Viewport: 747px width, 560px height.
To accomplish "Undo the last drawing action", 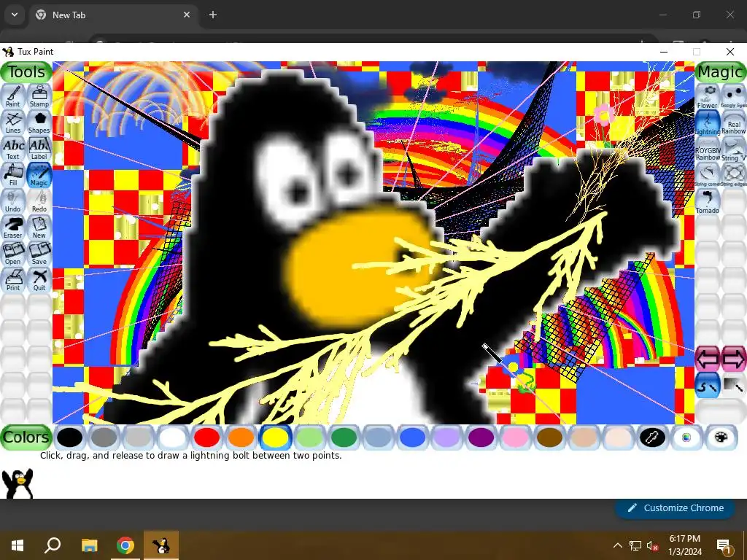I will pyautogui.click(x=13, y=201).
